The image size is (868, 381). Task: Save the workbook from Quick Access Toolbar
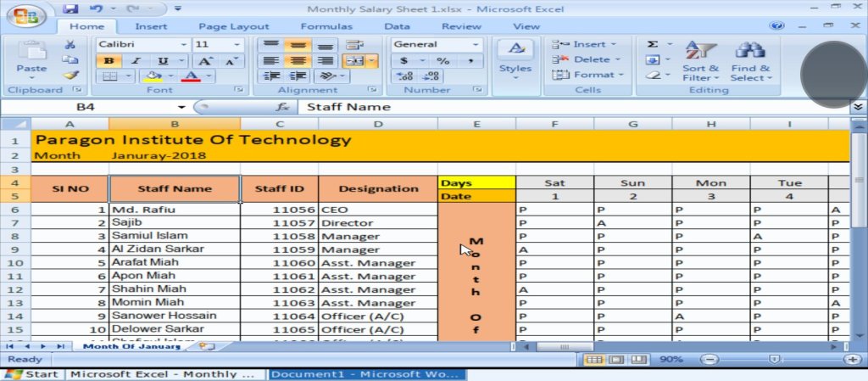point(71,9)
